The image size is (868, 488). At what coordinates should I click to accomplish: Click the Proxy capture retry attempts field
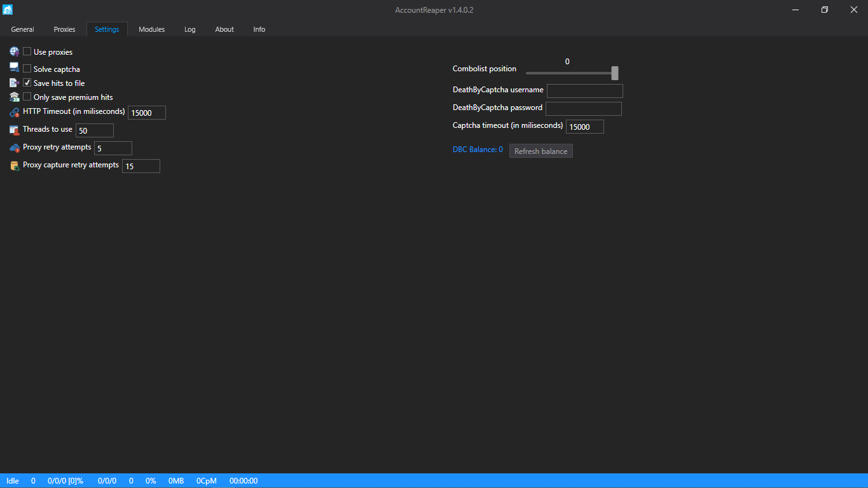coord(141,166)
